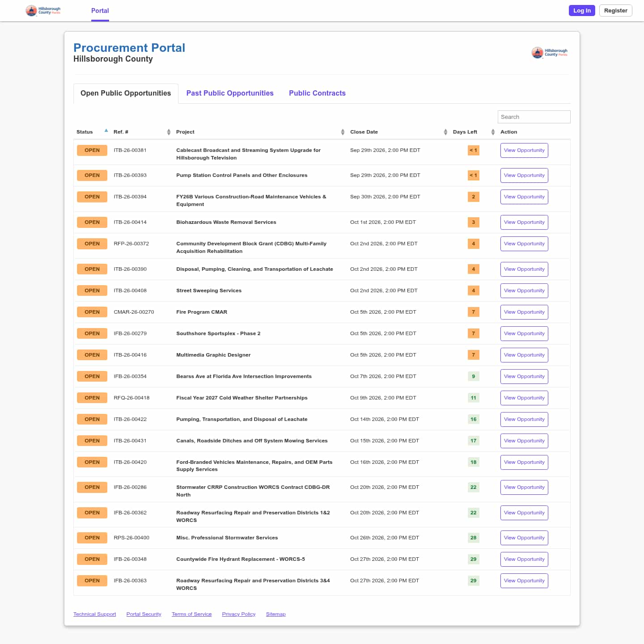The image size is (644, 644).
Task: Open the Sitemap link
Action: (x=275, y=614)
